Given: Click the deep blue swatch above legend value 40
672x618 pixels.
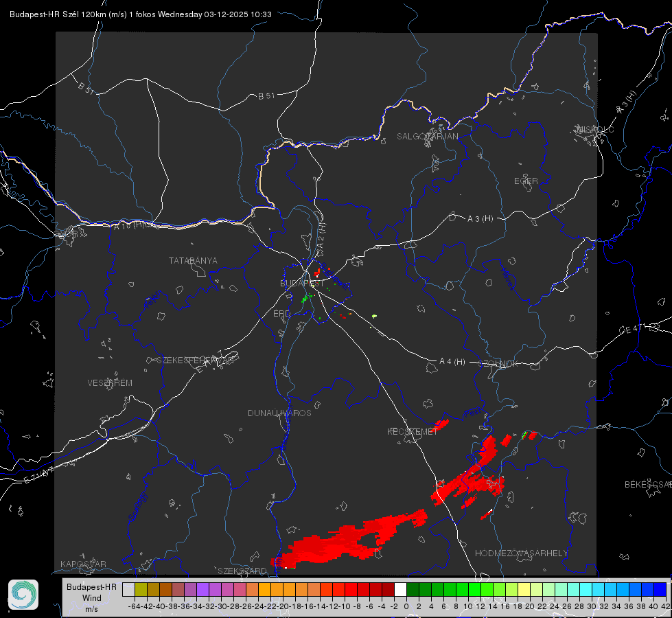Looking at the screenshot, I should [x=660, y=589].
